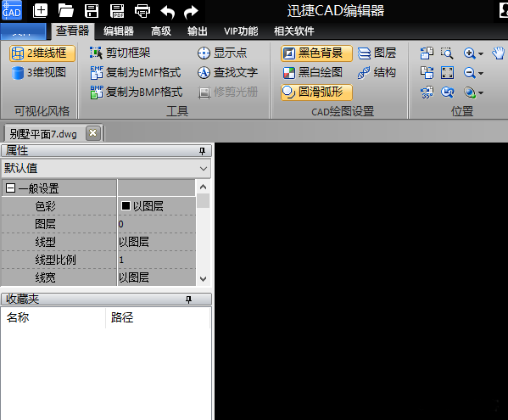Click the zoom in magnifier icon
The width and height of the screenshot is (508, 420).
470,53
